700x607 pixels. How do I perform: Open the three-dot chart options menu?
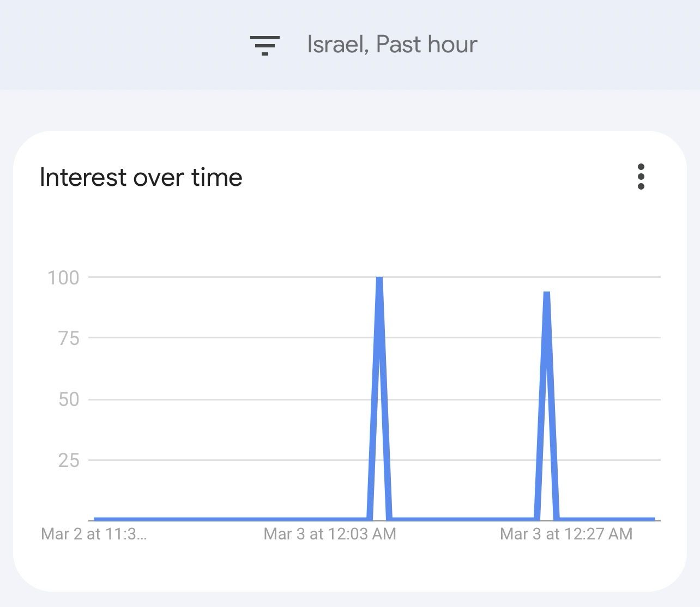641,177
